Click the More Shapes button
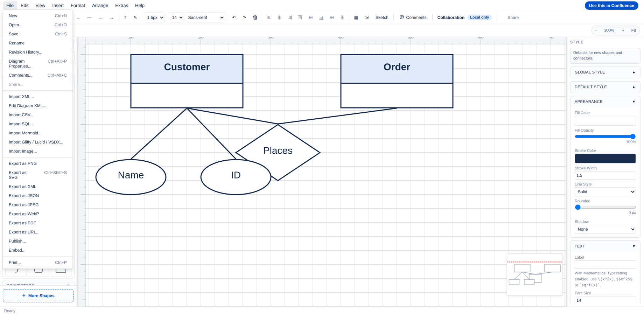The image size is (644, 315). 38,296
